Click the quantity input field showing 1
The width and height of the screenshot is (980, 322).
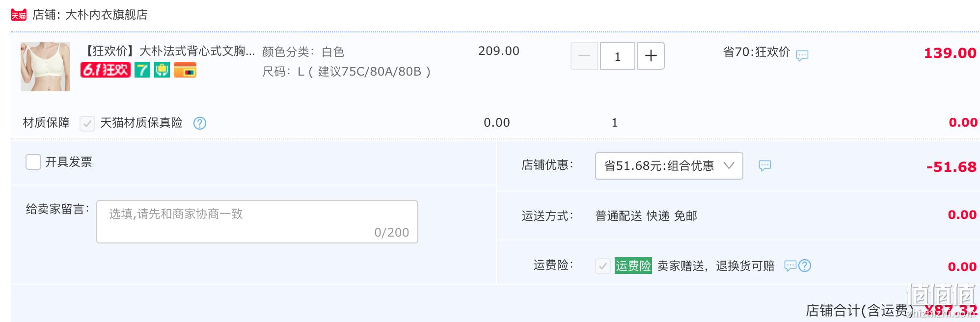pos(618,56)
